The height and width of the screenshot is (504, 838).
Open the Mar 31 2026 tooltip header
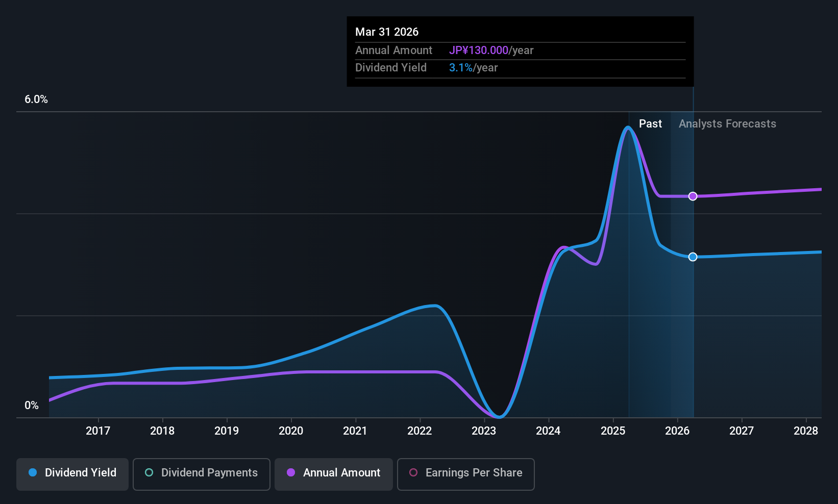point(387,32)
